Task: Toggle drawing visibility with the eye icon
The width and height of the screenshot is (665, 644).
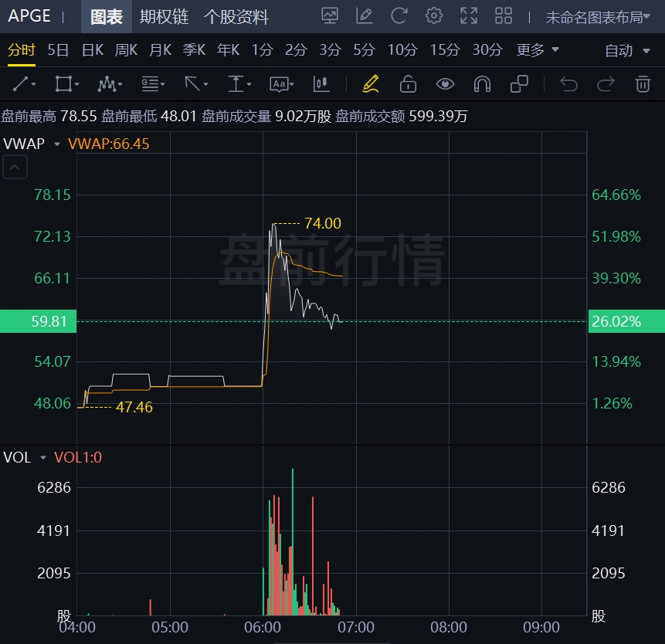Action: pos(445,83)
